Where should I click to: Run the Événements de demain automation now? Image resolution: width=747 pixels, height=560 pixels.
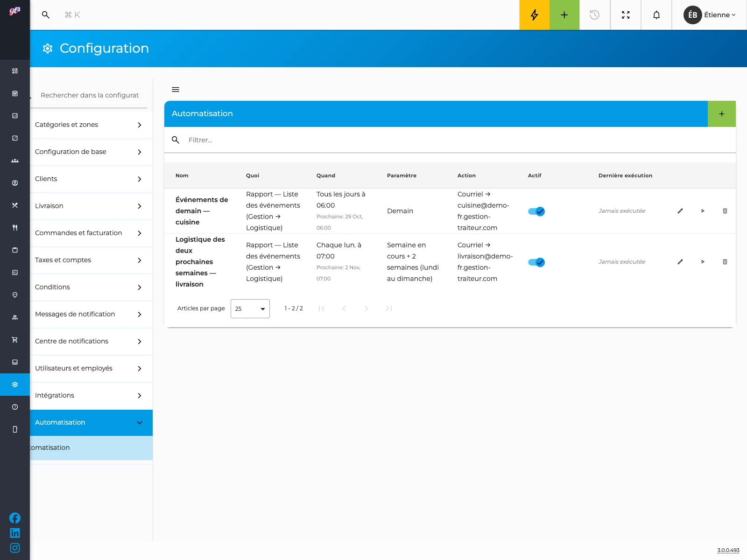click(x=703, y=211)
